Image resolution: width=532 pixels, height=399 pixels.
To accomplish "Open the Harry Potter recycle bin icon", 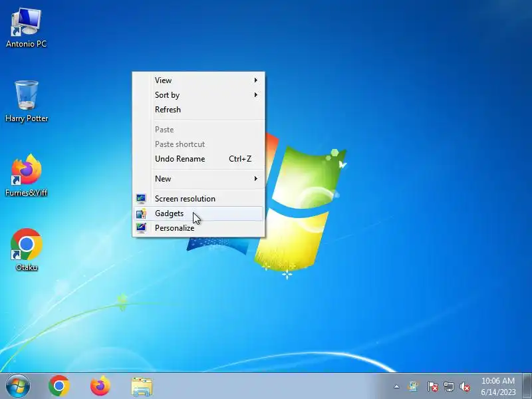I will tap(27, 101).
